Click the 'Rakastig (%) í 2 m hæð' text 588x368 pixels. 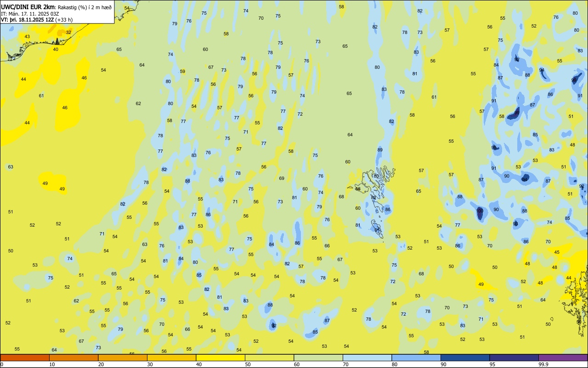85,7
